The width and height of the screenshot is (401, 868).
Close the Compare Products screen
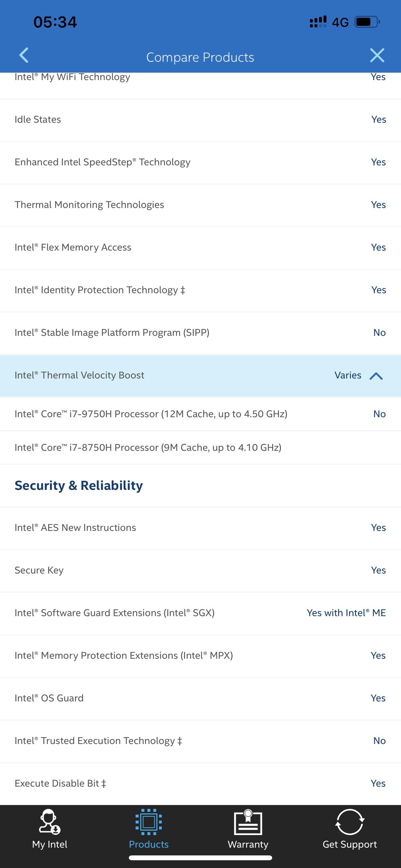pyautogui.click(x=377, y=55)
